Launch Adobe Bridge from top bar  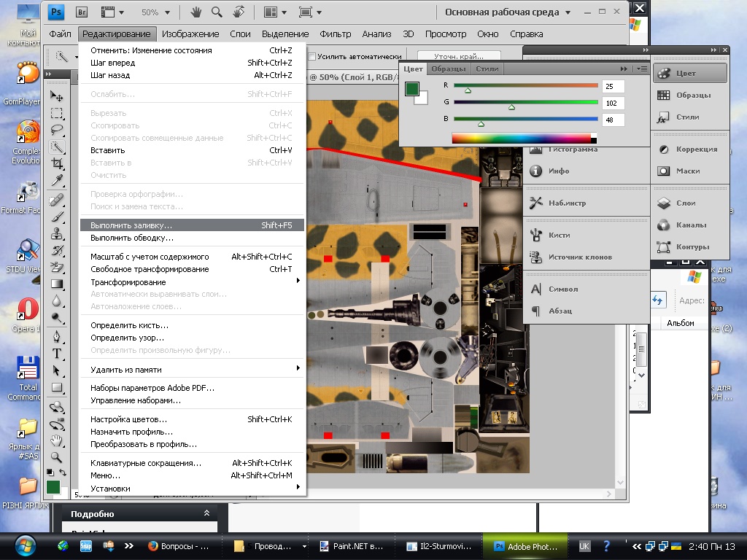82,12
